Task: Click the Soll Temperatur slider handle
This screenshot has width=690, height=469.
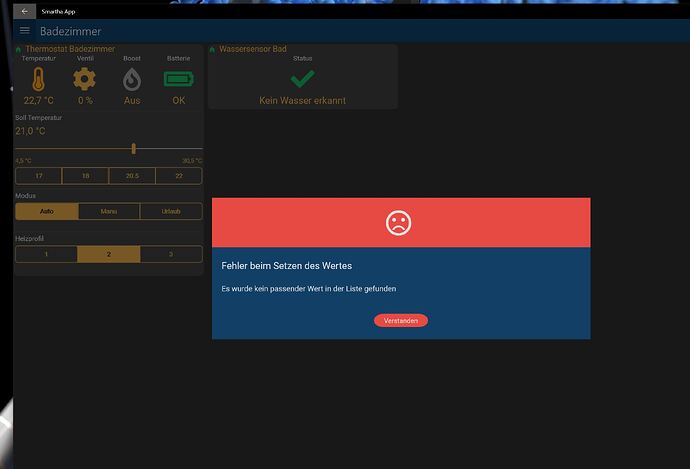Action: pyautogui.click(x=133, y=148)
